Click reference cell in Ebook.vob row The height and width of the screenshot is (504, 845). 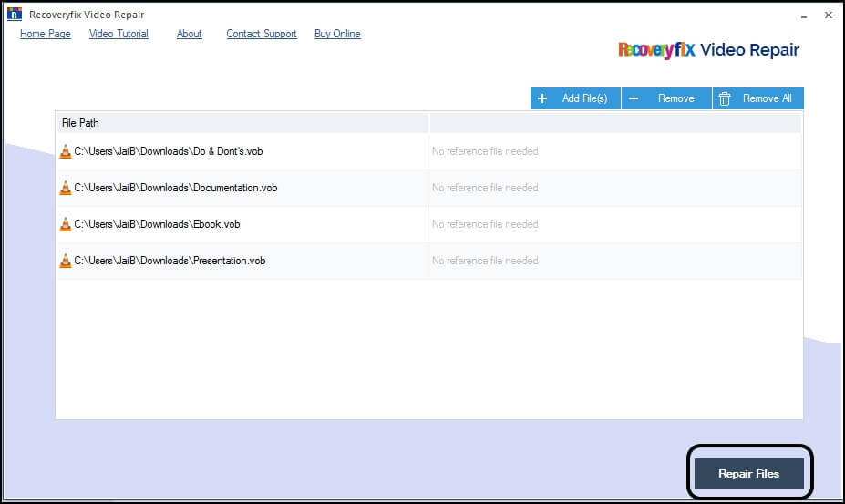(x=615, y=224)
